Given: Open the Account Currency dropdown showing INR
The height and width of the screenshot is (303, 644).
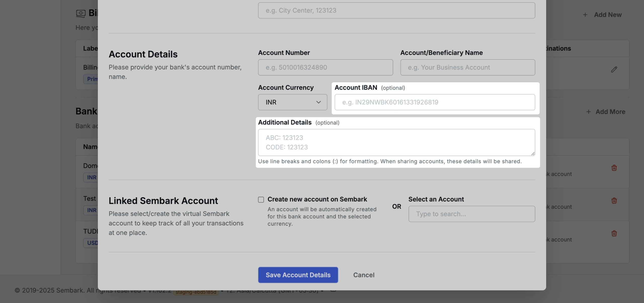Looking at the screenshot, I should 293,102.
